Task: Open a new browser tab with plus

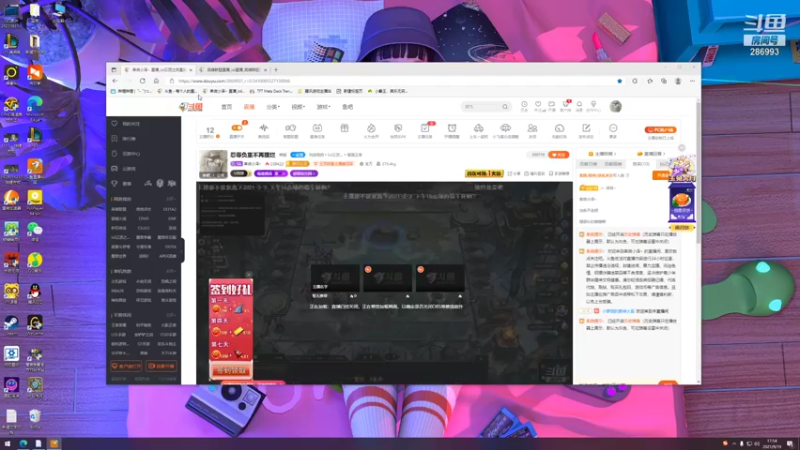Action: point(276,69)
